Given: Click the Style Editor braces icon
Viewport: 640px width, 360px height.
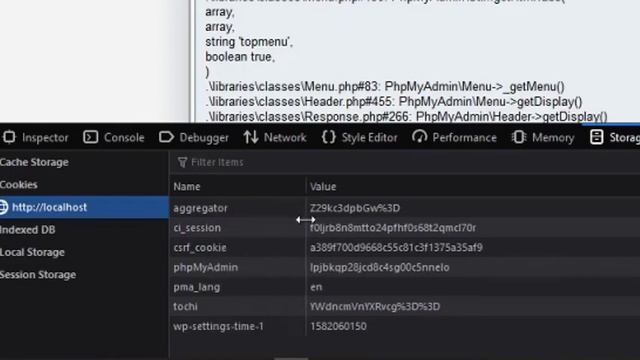Looking at the screenshot, I should [329, 137].
